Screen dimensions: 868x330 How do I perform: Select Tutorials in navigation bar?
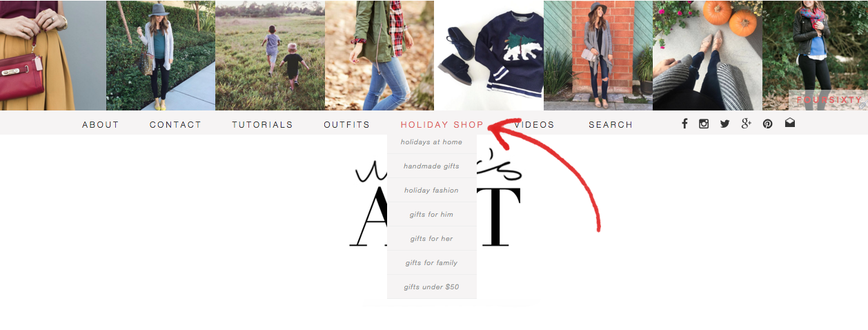[262, 125]
